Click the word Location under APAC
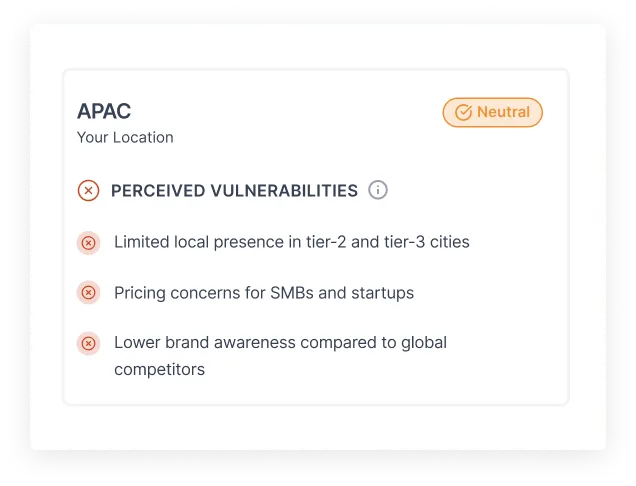Viewport: 636px width, 486px height. click(142, 137)
